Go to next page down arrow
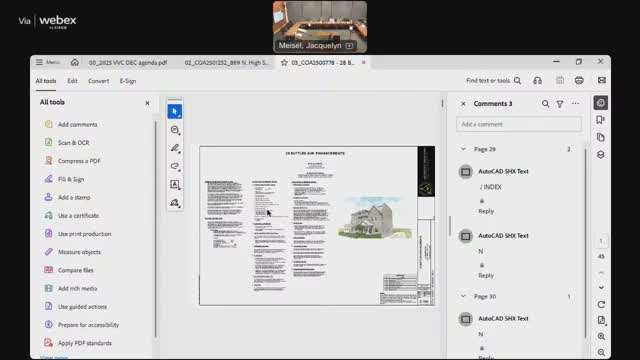The width and height of the screenshot is (640, 360). [x=601, y=288]
